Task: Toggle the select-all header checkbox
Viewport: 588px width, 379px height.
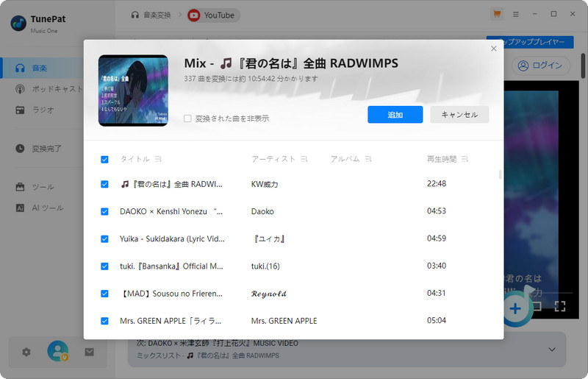Action: coord(104,160)
